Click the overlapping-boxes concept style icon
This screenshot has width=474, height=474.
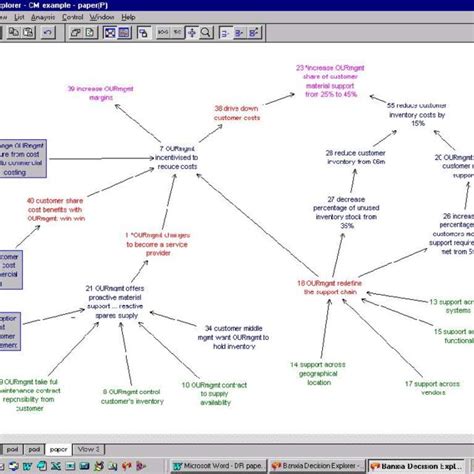(x=143, y=33)
